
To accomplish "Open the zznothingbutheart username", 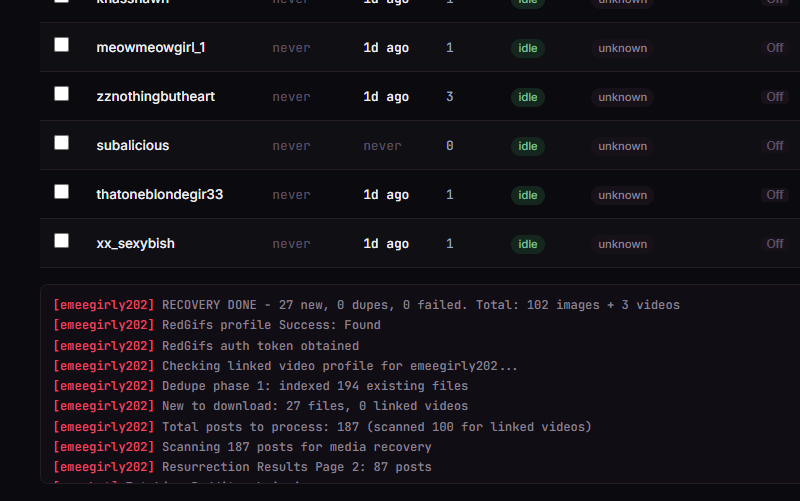I will (156, 97).
